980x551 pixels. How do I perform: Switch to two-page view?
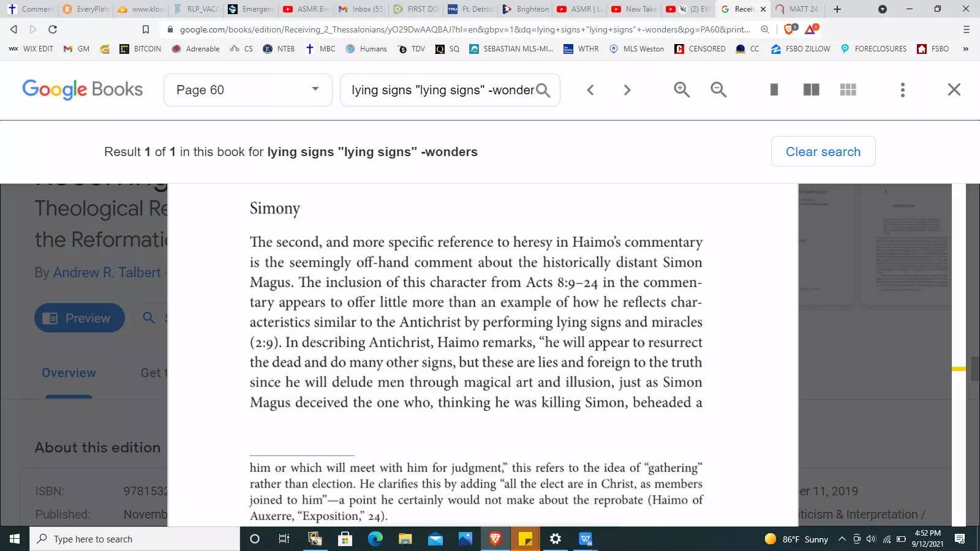(811, 90)
